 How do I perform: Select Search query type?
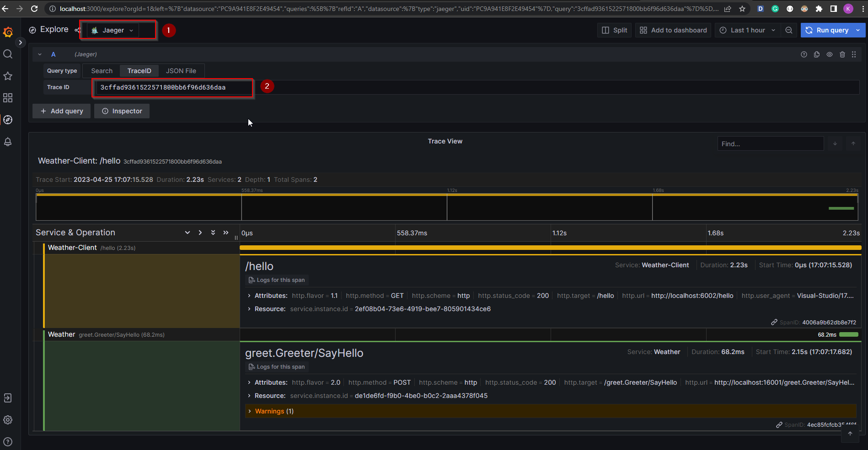102,71
